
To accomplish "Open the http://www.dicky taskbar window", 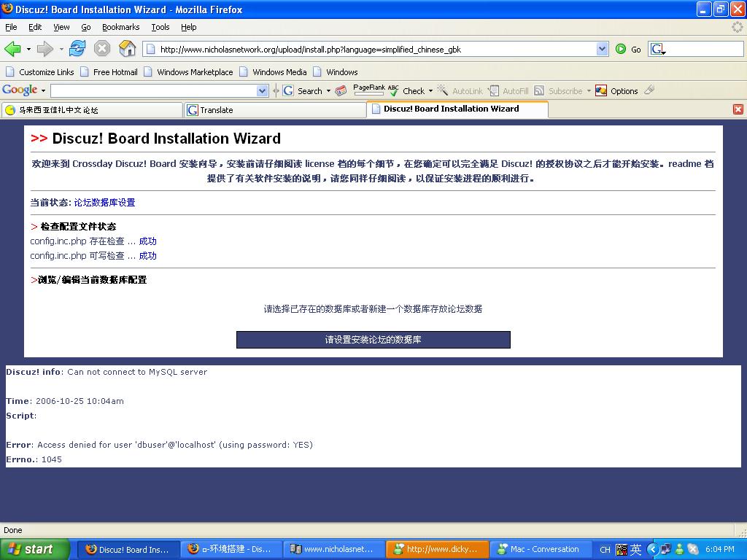I will [x=437, y=549].
